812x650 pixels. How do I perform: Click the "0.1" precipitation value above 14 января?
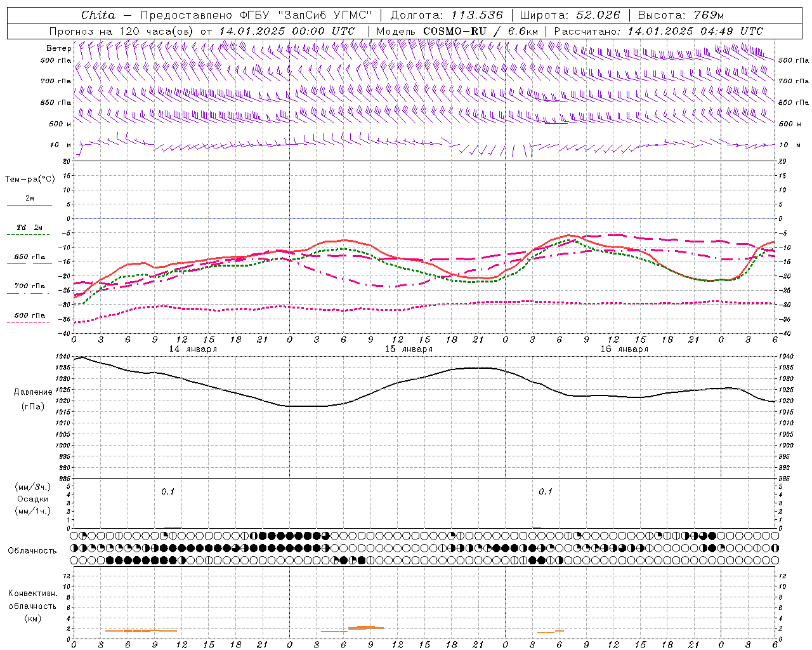pos(167,492)
